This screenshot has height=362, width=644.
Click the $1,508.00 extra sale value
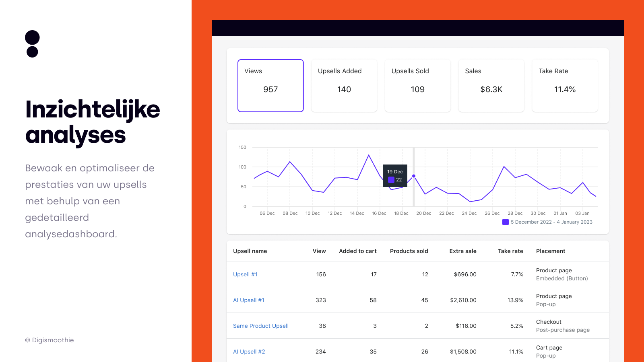[463, 352]
